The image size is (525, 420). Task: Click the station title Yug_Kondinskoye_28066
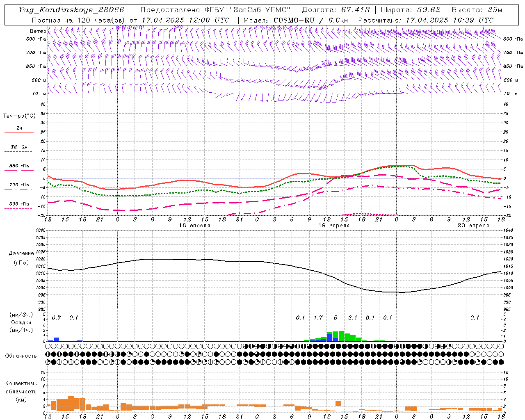click(x=71, y=10)
